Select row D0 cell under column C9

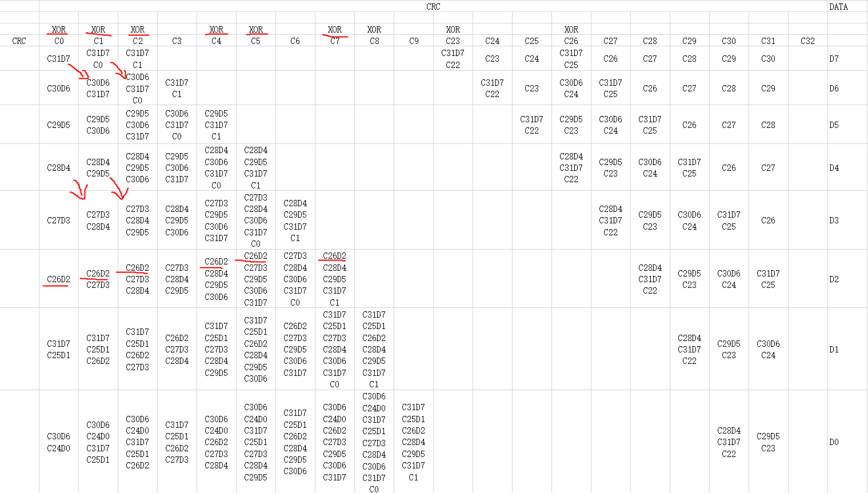(414, 442)
